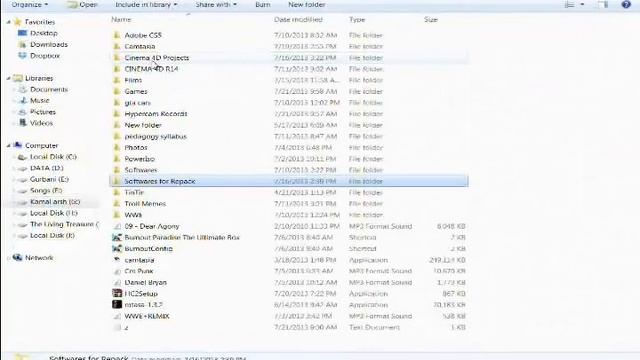Click the Open toolbar button

point(82,5)
